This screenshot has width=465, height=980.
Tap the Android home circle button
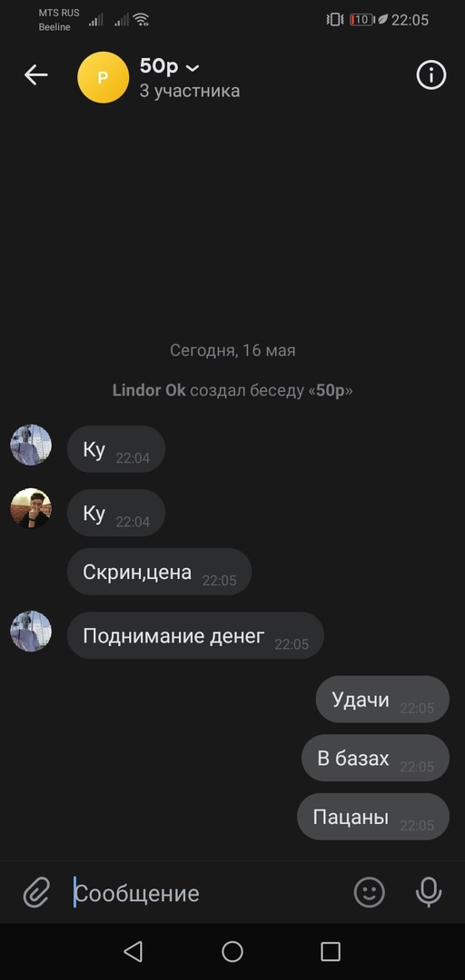point(232,951)
